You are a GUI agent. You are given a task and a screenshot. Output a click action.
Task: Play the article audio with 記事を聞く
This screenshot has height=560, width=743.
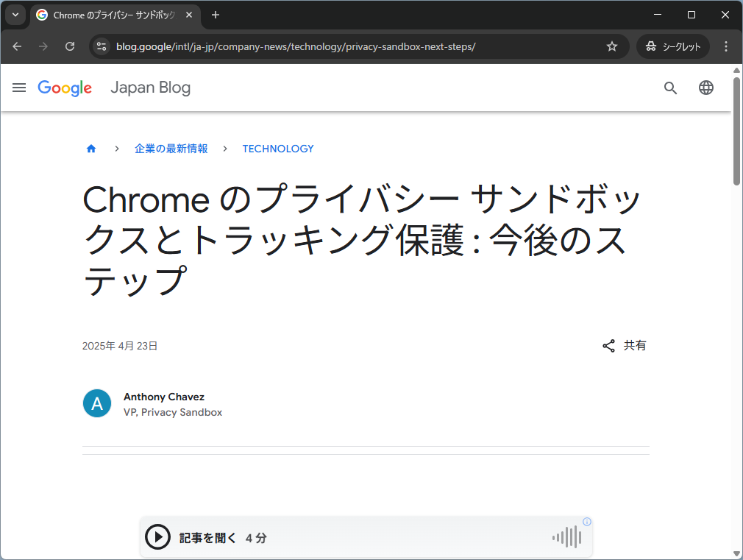(x=158, y=537)
